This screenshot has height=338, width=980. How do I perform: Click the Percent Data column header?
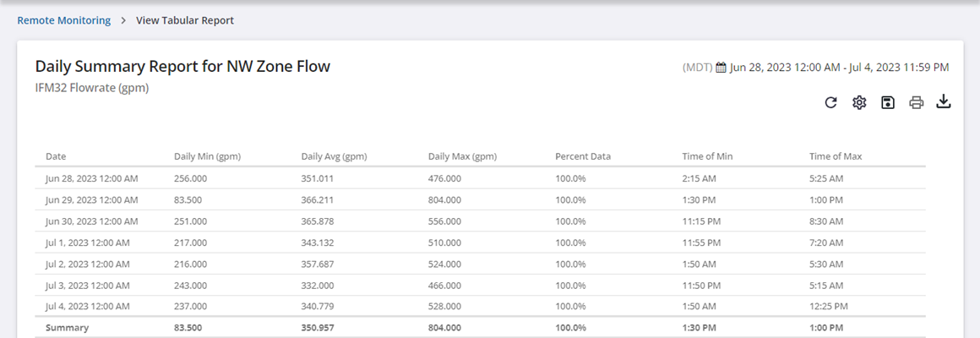point(582,156)
